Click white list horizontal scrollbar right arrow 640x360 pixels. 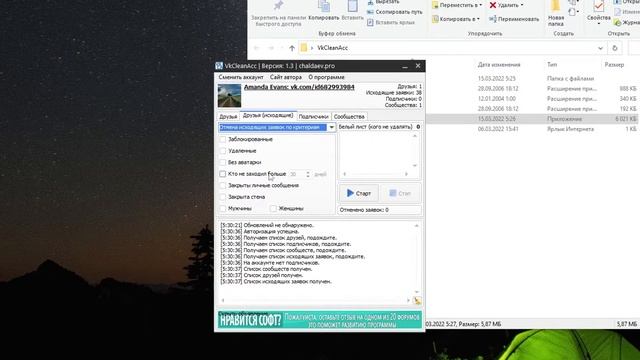(x=406, y=174)
